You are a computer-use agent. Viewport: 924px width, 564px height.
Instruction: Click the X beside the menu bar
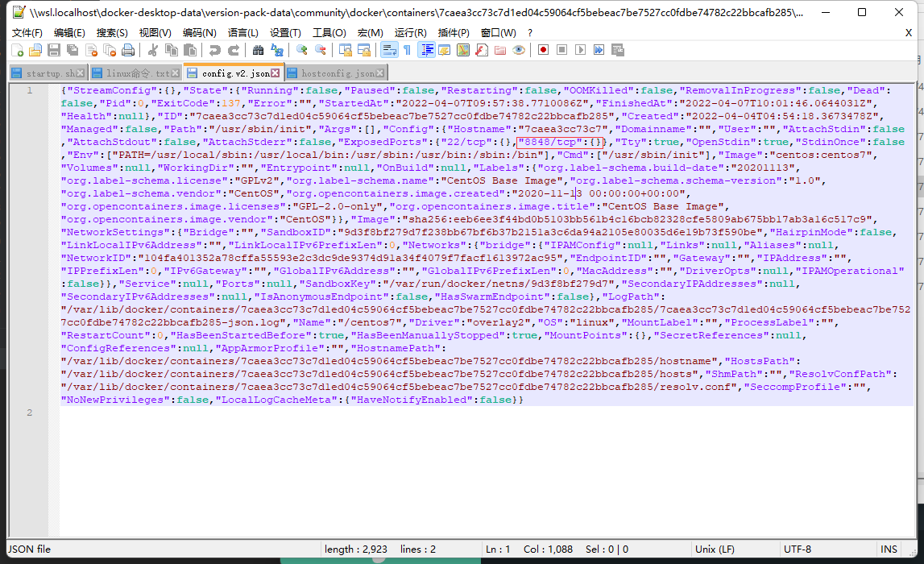pyautogui.click(x=909, y=33)
